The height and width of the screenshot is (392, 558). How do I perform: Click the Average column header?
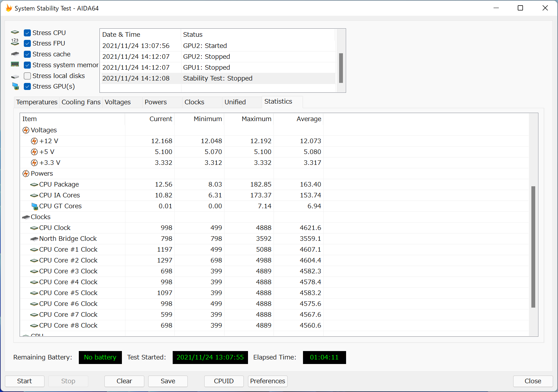pyautogui.click(x=298, y=119)
